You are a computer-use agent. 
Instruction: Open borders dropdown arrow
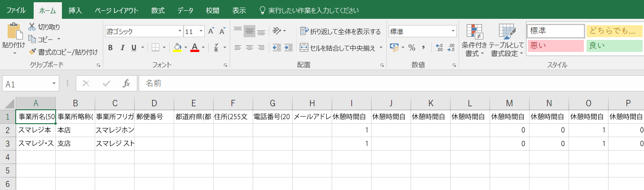click(x=164, y=47)
